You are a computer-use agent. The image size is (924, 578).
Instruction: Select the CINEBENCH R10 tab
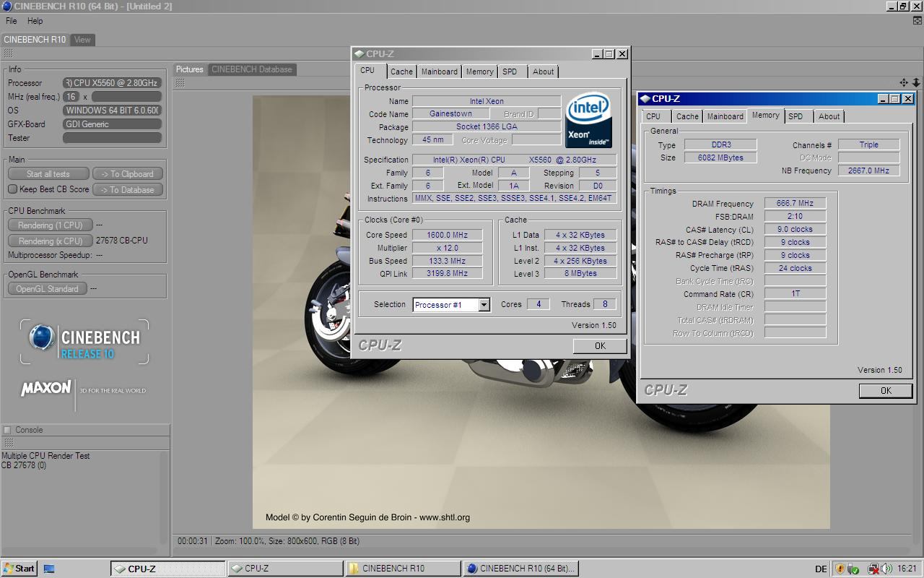click(35, 40)
